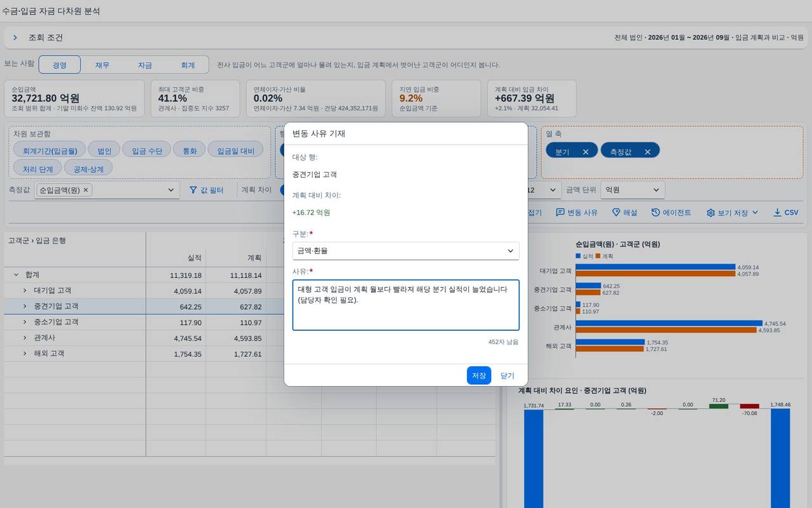The width and height of the screenshot is (812, 508).
Task: Remove the 측정값 chip from the column axis
Action: [648, 152]
